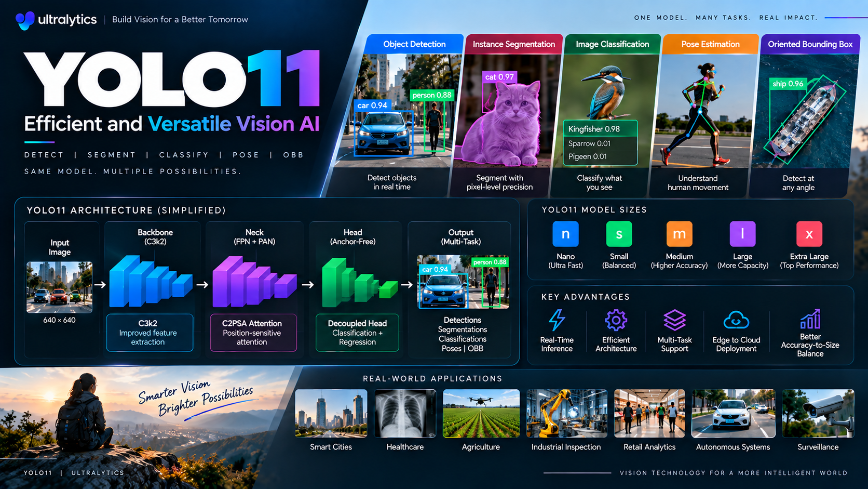Click the 'cat 0.97' label
868x489 pixels.
pyautogui.click(x=499, y=77)
